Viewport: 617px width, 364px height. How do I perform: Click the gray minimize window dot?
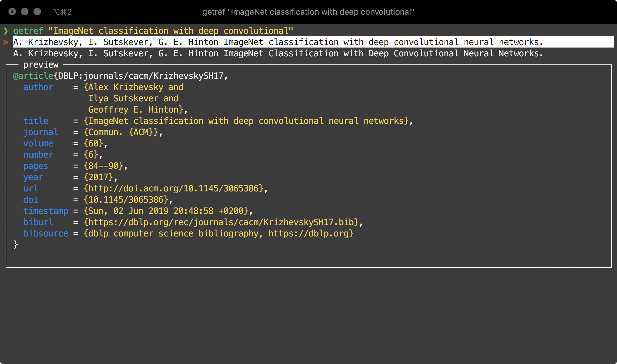[25, 12]
